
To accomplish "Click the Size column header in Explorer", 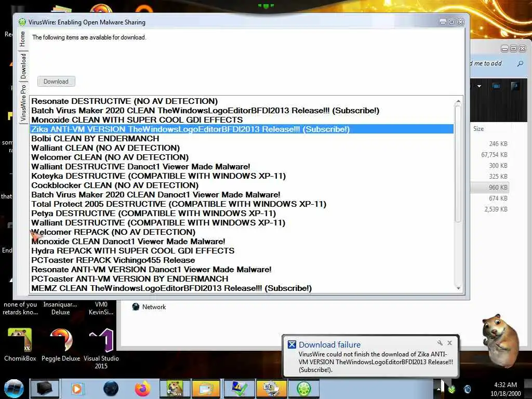I will click(478, 129).
